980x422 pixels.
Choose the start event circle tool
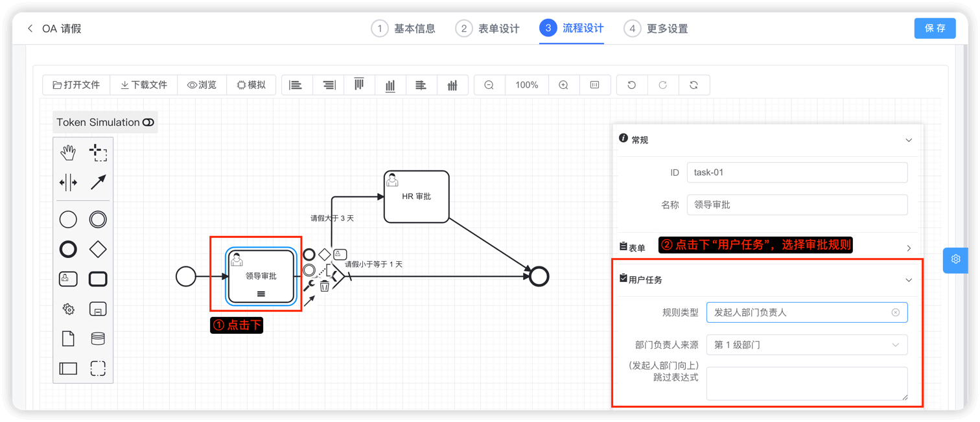(68, 219)
